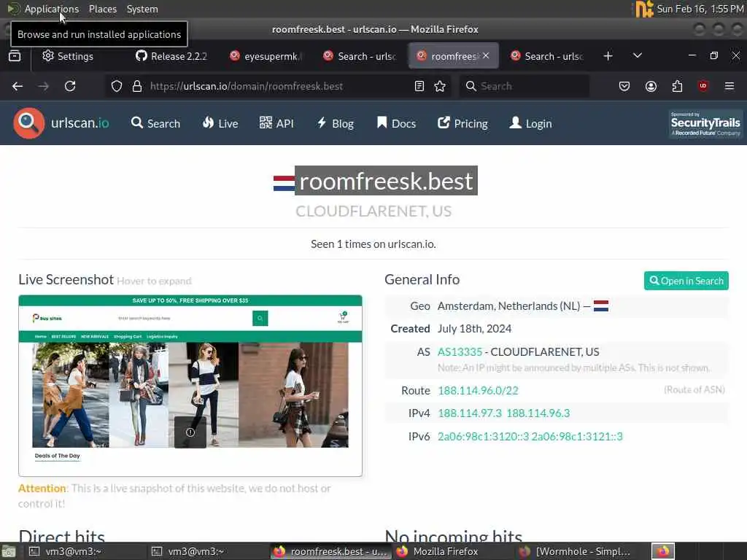Toggle reader view icon in address bar
Image resolution: width=747 pixels, height=560 pixels.
[x=419, y=86]
